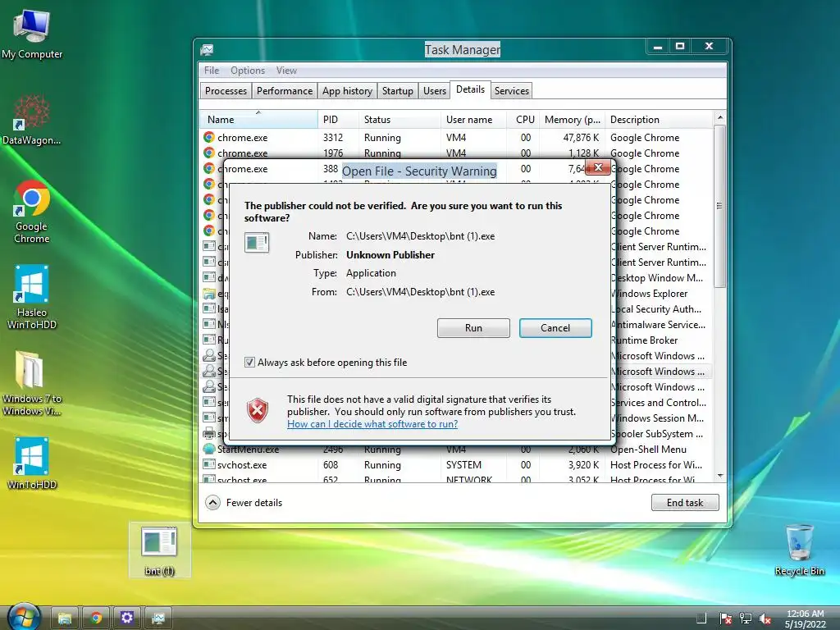
Task: Sort by the Memory column header
Action: point(572,120)
